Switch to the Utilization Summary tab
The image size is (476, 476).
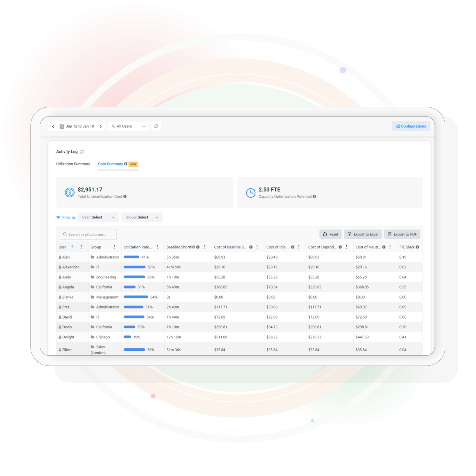point(73,164)
